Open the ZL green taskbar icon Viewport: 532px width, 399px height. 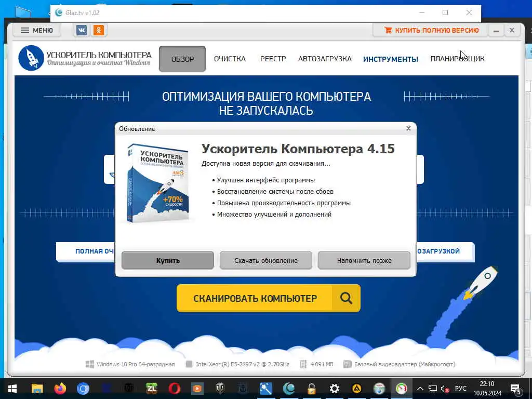(x=151, y=389)
